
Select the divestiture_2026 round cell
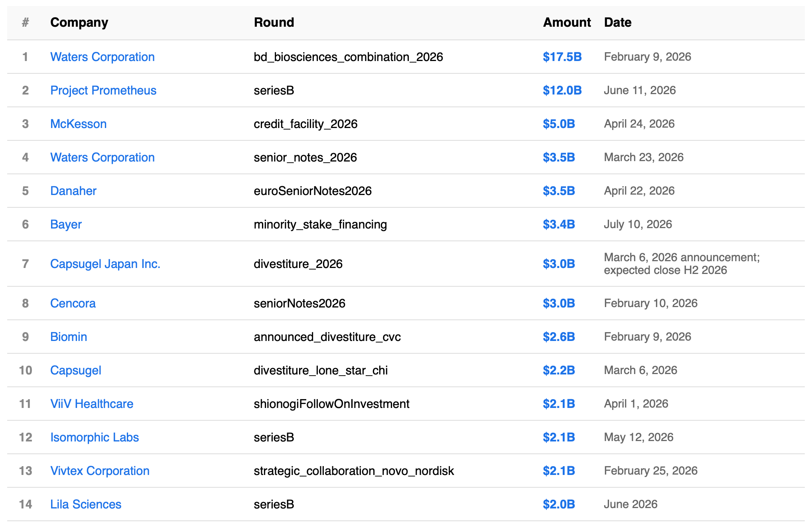pos(298,264)
